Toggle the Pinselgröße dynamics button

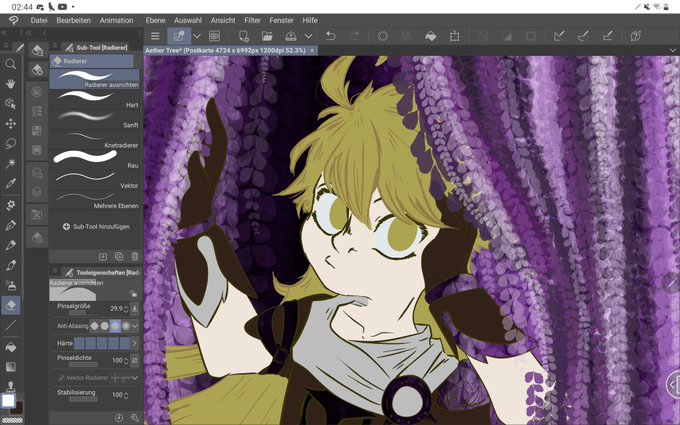[135, 309]
